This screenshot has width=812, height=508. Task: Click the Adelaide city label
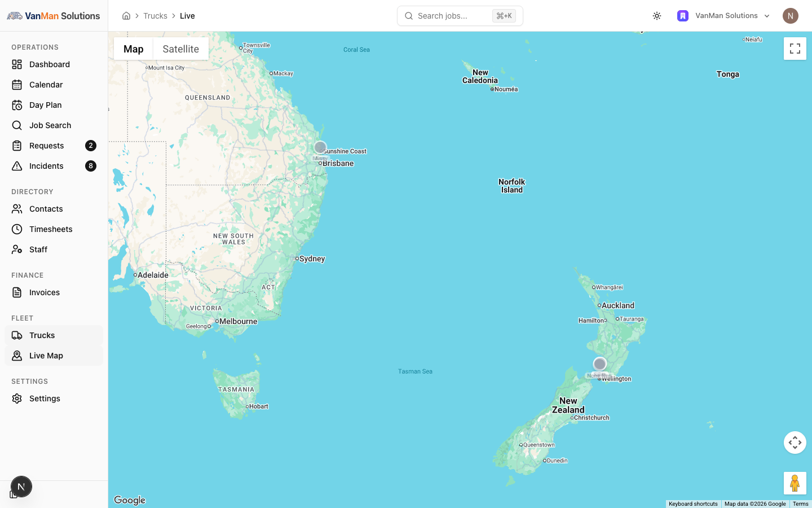153,275
